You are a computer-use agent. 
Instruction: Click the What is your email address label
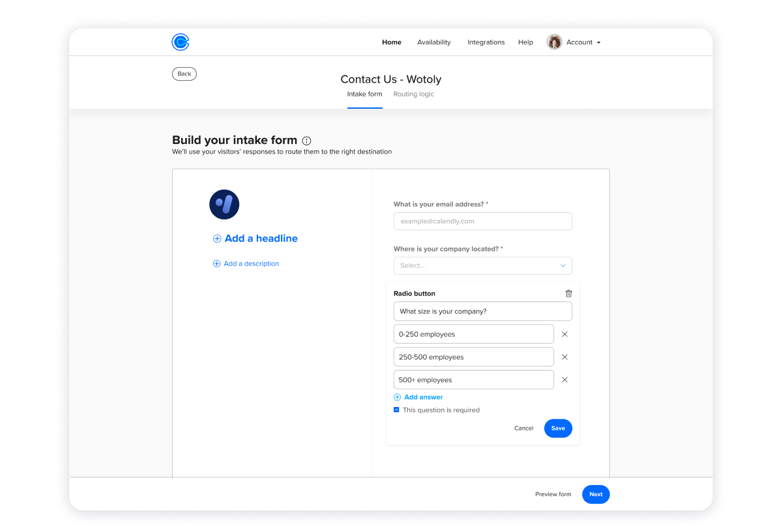tap(441, 204)
